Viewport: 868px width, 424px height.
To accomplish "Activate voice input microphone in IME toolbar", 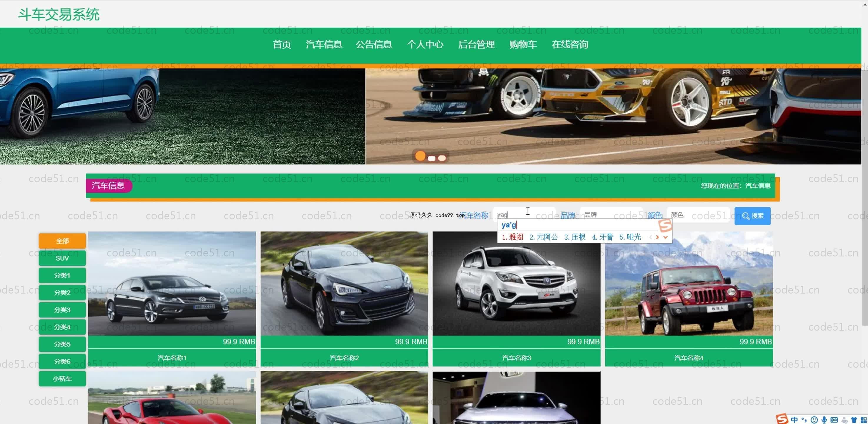I will 824,420.
